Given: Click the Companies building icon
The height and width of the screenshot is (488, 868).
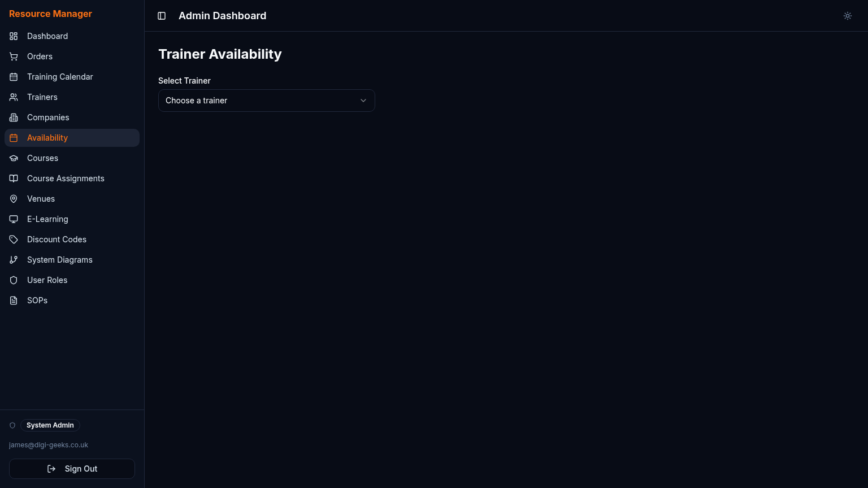Looking at the screenshot, I should pyautogui.click(x=14, y=117).
